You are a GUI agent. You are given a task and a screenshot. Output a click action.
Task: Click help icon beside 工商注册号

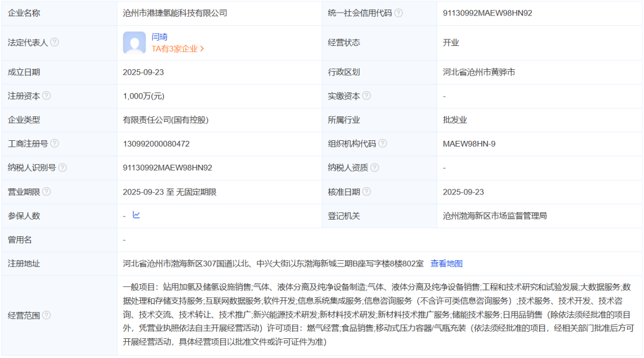click(x=54, y=144)
